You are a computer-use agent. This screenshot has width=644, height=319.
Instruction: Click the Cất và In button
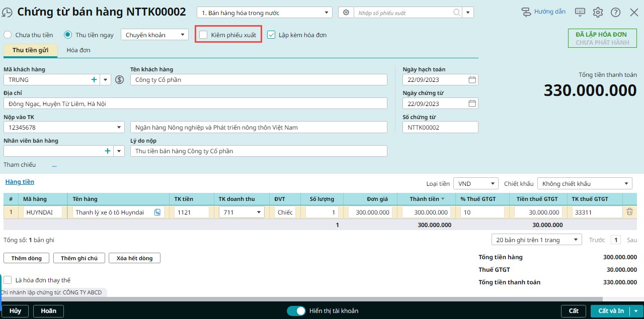(611, 311)
